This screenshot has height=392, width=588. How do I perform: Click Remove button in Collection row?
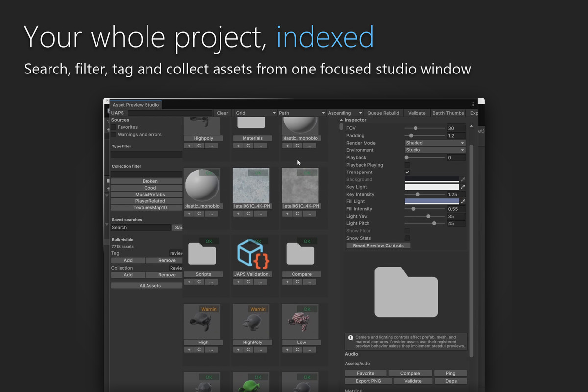point(164,275)
